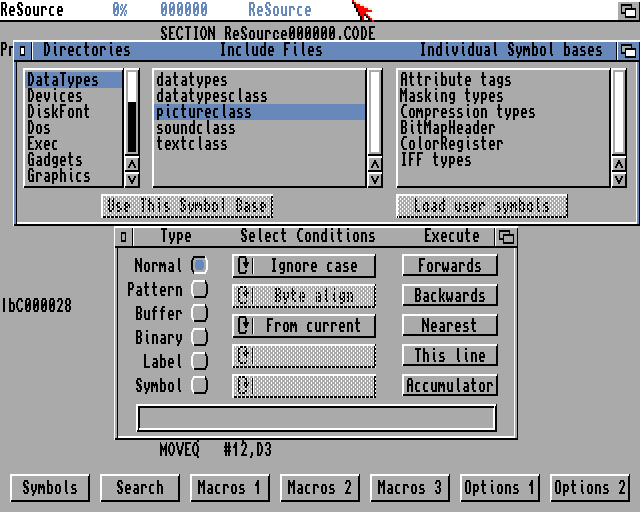640x512 pixels.
Task: Select Exec in Directories list
Action: coord(74,144)
